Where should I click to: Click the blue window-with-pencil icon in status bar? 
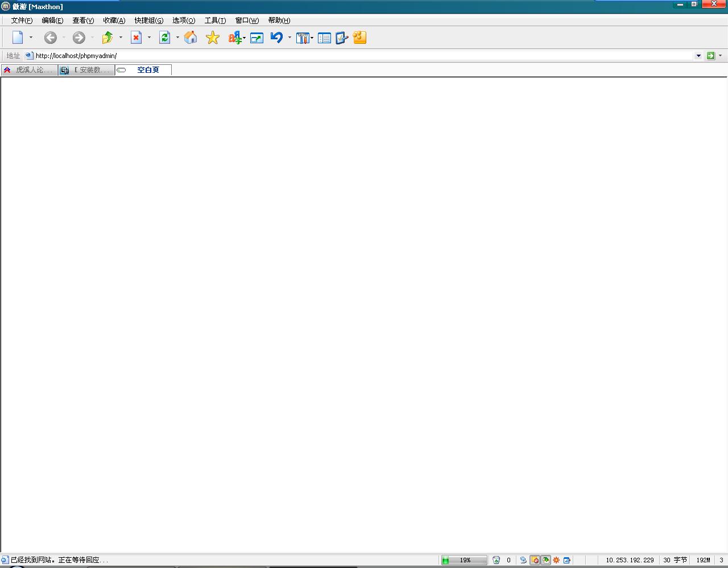[567, 560]
